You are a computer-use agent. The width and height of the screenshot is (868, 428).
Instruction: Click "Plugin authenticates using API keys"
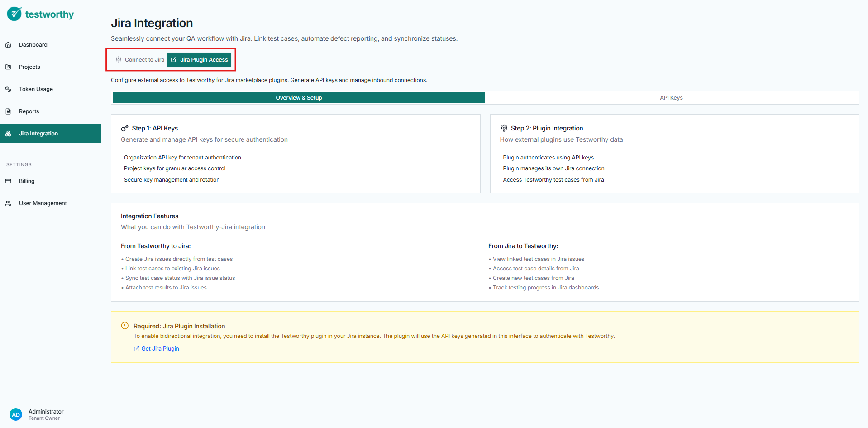click(x=548, y=158)
